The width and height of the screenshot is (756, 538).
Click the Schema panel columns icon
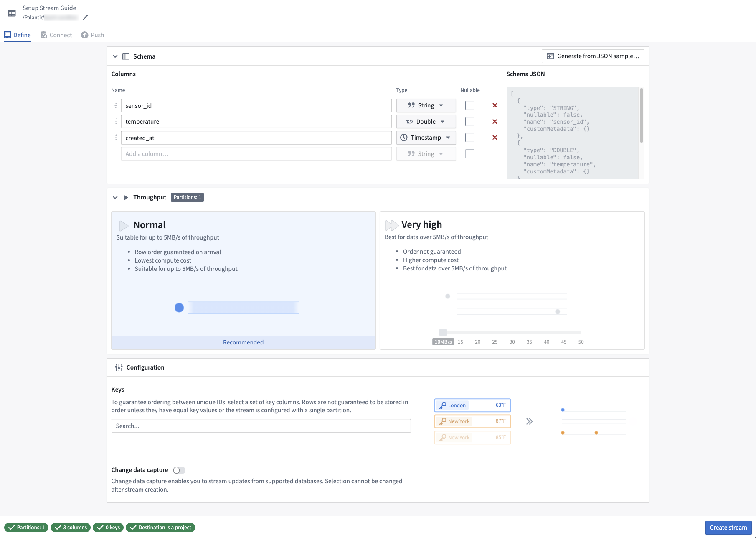(x=126, y=56)
